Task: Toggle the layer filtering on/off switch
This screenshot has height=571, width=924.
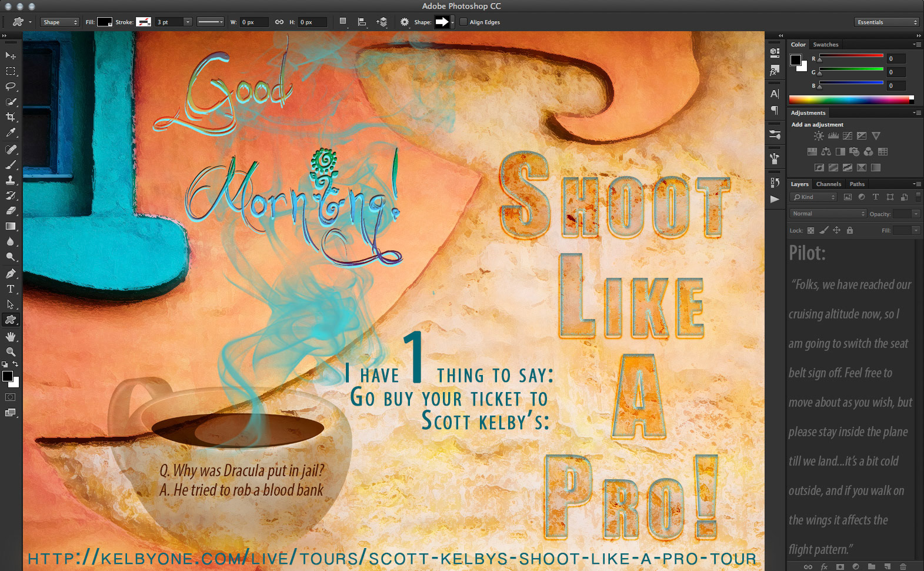Action: coord(918,197)
